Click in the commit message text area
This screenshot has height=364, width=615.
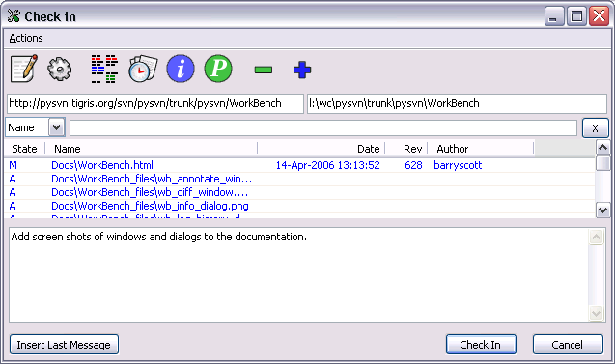coord(298,275)
